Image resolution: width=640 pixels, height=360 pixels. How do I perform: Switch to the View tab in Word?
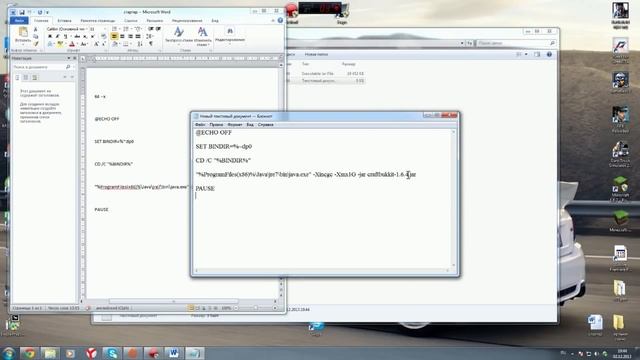215,20
